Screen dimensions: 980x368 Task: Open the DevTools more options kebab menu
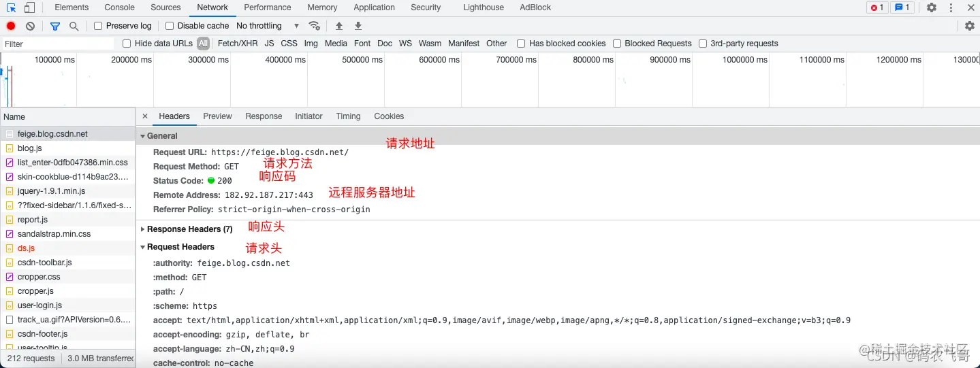[x=951, y=7]
